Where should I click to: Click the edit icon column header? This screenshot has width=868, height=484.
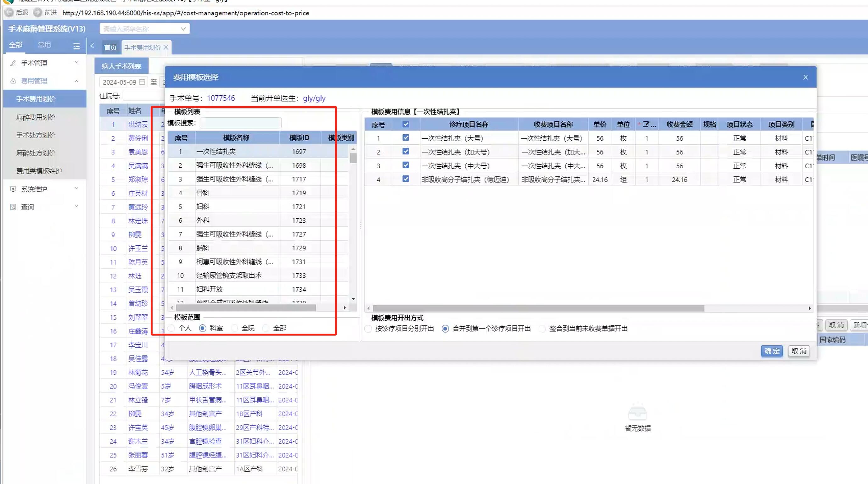point(646,124)
